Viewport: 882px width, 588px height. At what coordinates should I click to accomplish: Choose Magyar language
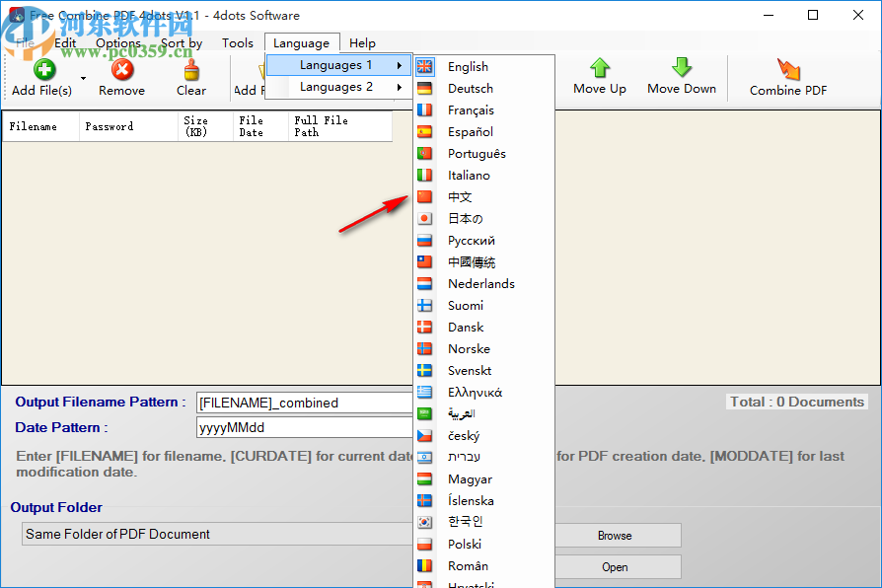(x=483, y=478)
